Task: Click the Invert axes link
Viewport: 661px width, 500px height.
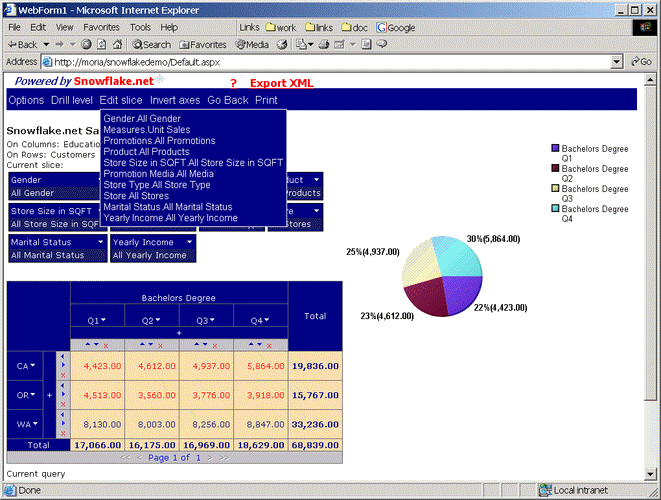Action: (x=175, y=100)
